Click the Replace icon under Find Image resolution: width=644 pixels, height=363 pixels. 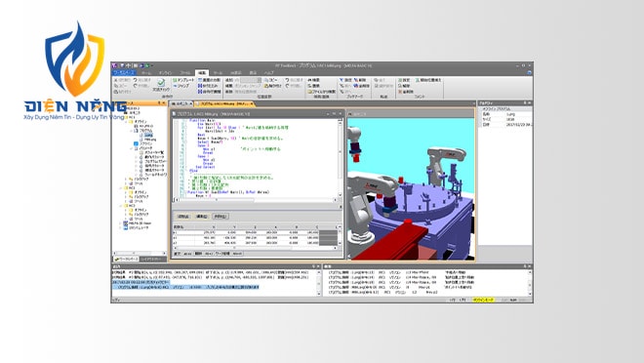click(x=309, y=86)
